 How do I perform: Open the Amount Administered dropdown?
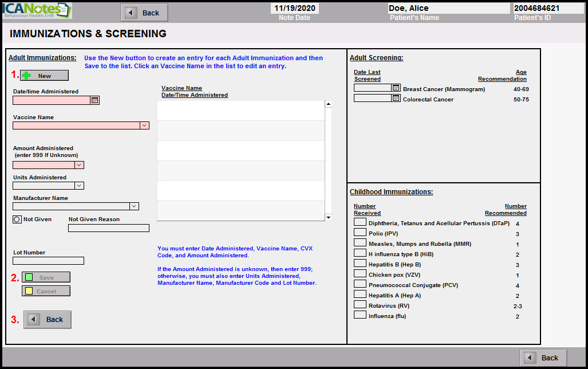pyautogui.click(x=79, y=165)
